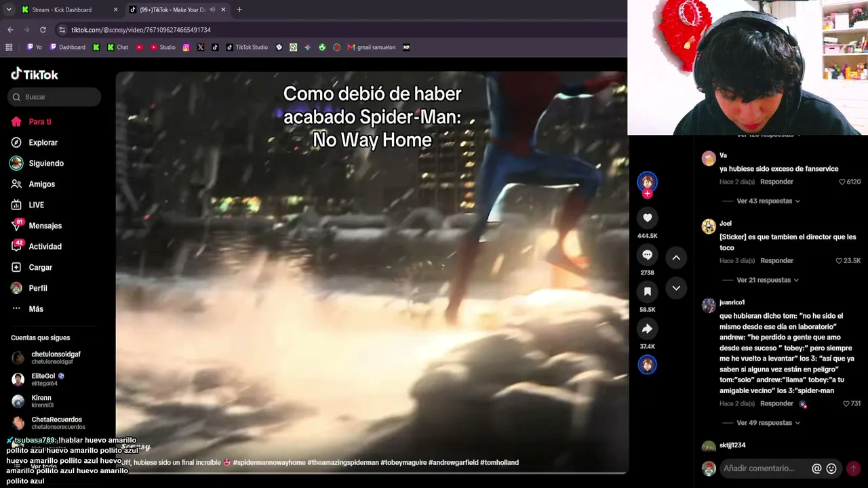Open the Twitch Dashboard bookmark
Screen dimensions: 868x488
(68, 47)
